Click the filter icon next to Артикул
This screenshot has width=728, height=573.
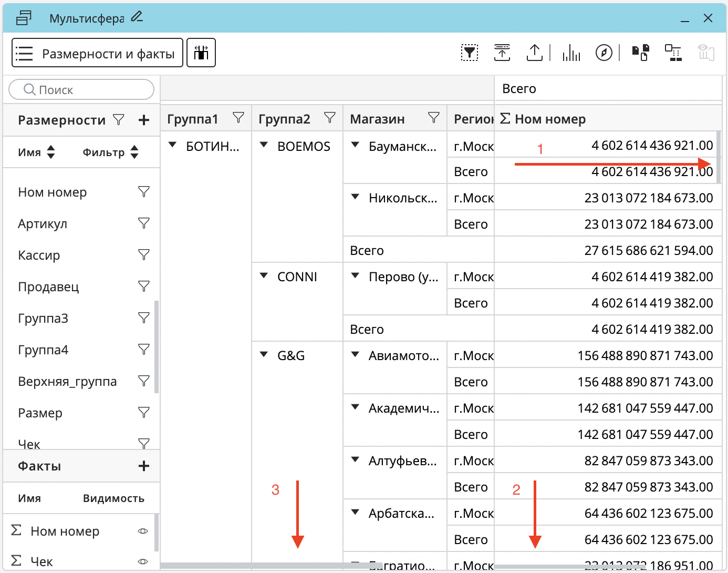(143, 223)
